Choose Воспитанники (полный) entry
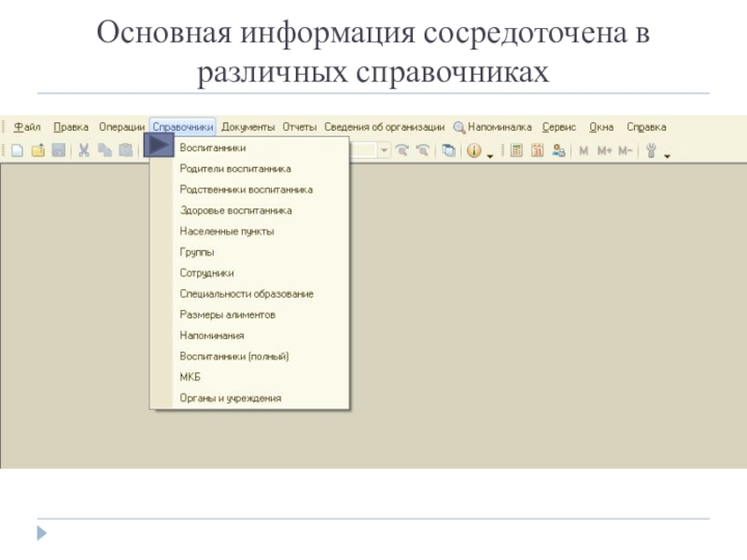This screenshot has width=747, height=560. click(x=249, y=357)
